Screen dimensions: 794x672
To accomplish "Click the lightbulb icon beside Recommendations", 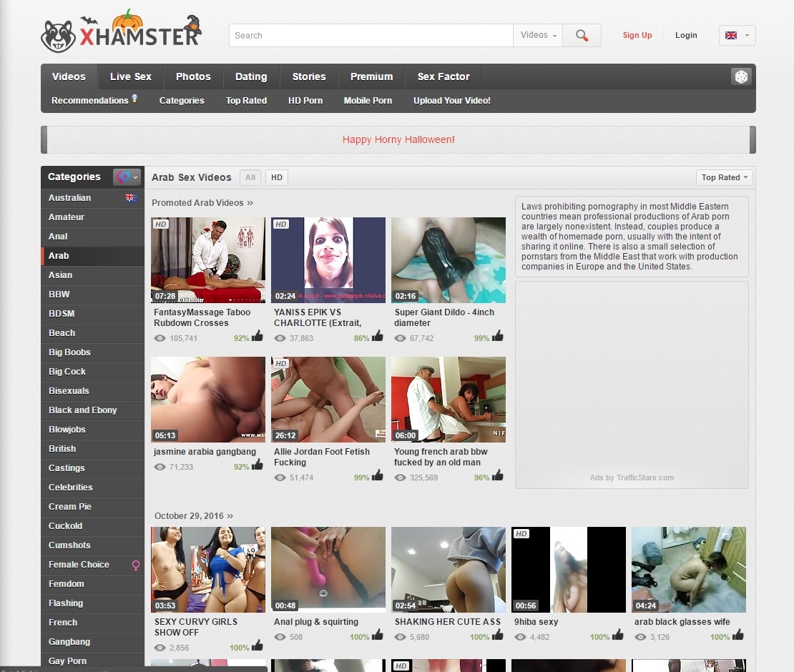I will [134, 99].
